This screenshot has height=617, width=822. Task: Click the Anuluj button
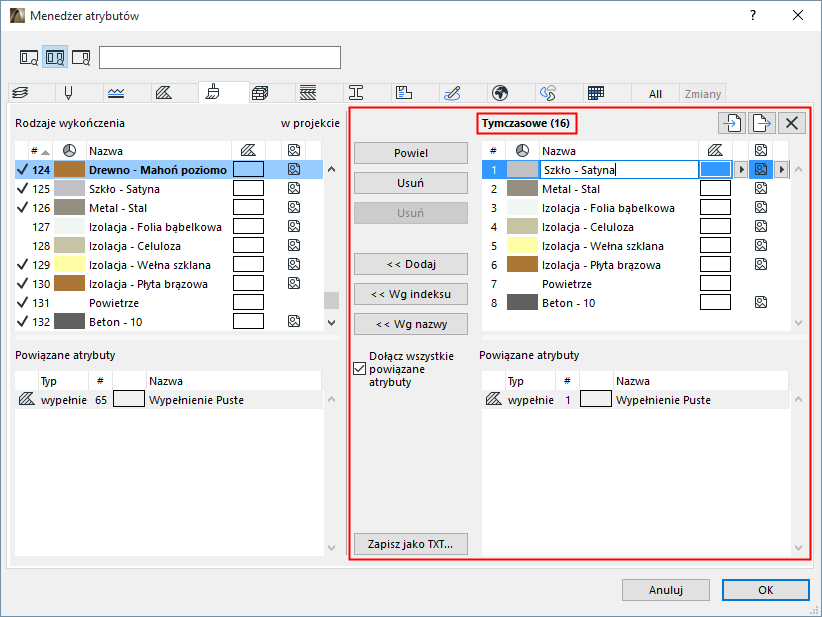(x=666, y=590)
